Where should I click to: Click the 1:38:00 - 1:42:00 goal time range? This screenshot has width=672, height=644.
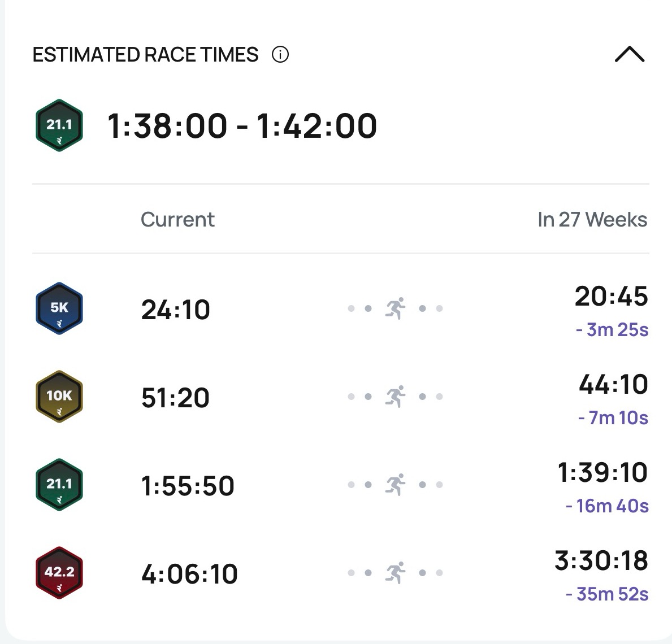242,125
